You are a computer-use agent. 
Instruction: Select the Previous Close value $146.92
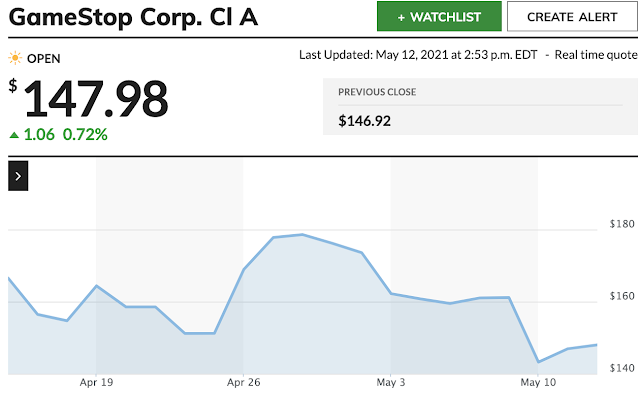point(364,121)
